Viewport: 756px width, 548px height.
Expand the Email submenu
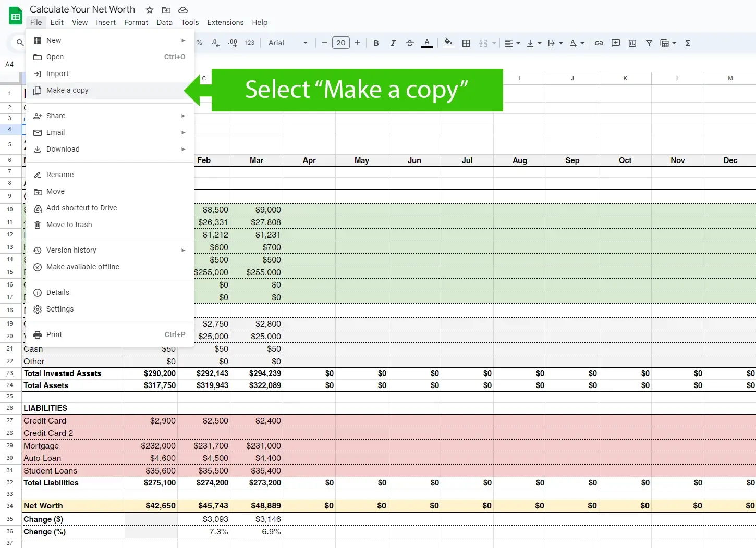click(x=109, y=132)
